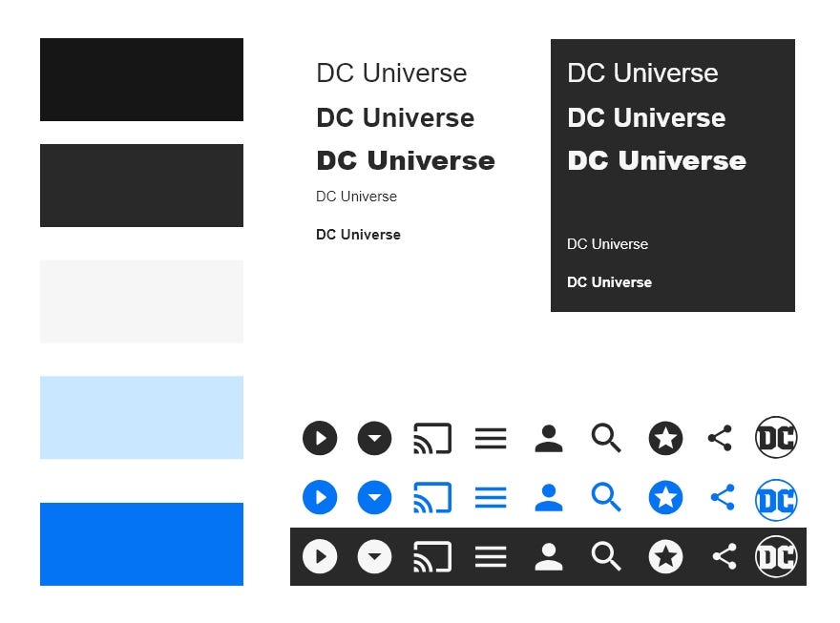Click the white play icon on dark bar
The image size is (840, 623).
(x=320, y=556)
